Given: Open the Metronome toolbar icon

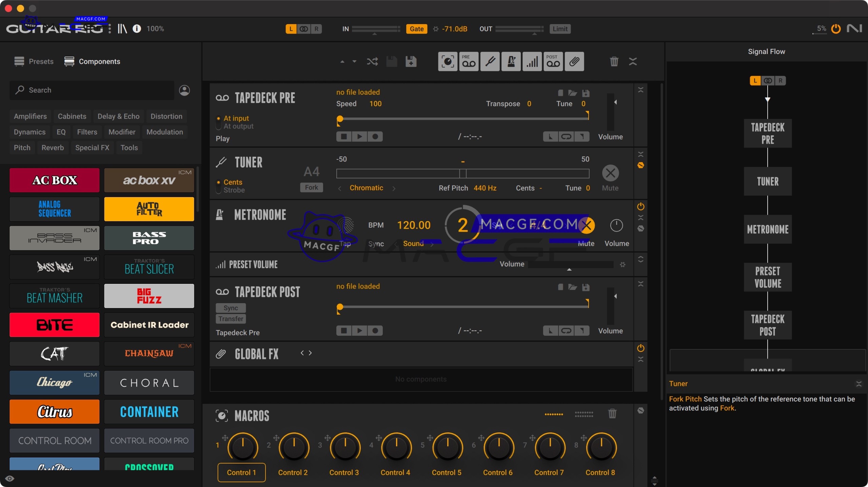Looking at the screenshot, I should click(x=511, y=61).
